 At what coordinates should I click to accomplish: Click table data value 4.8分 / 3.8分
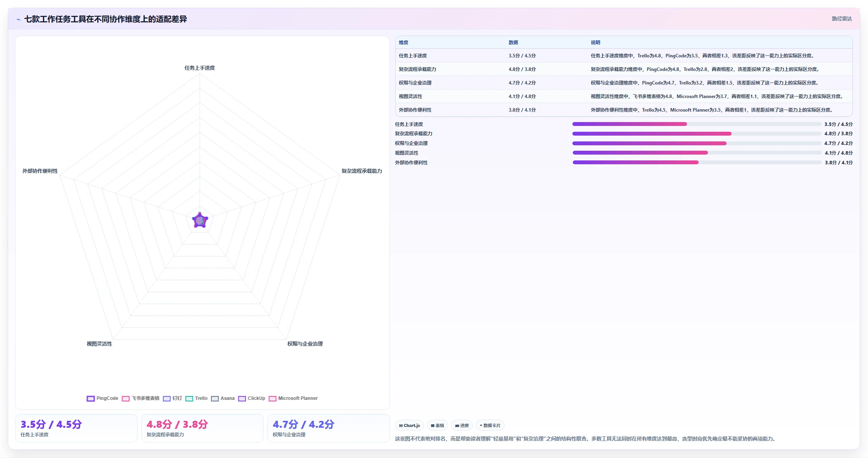click(522, 69)
